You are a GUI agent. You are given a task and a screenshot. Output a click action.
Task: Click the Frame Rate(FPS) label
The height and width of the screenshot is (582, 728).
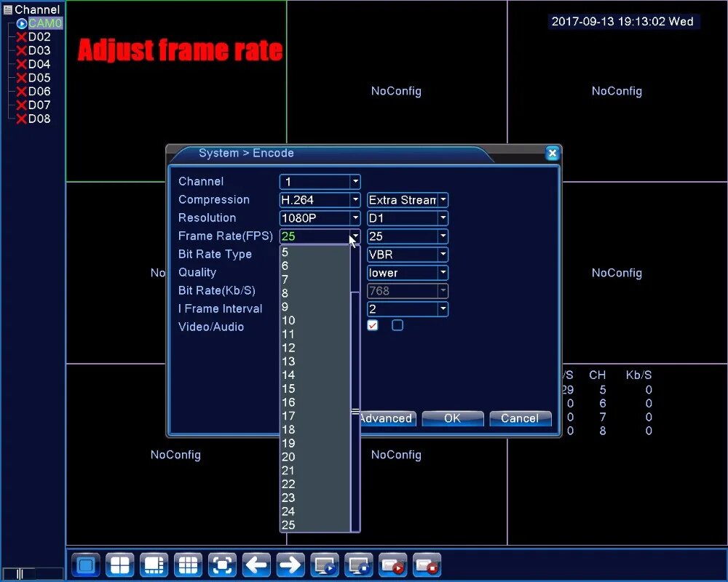click(x=226, y=236)
